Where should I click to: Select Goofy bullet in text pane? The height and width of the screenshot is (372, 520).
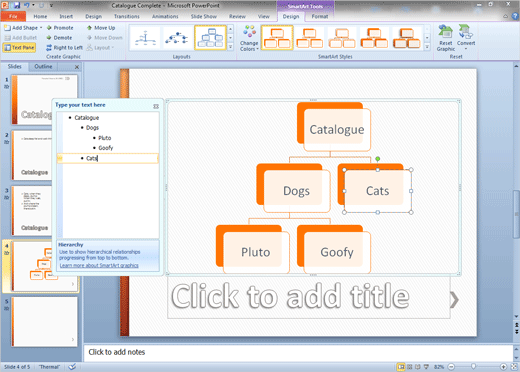pos(106,148)
